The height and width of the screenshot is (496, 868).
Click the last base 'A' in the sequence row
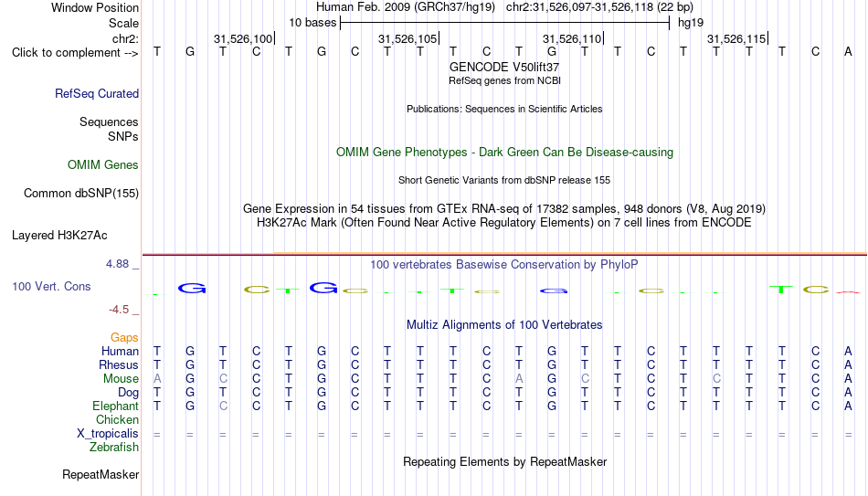pos(848,51)
